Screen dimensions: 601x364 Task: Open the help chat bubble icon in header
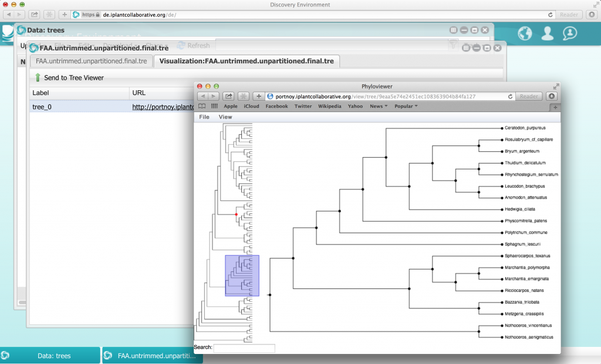tap(570, 33)
